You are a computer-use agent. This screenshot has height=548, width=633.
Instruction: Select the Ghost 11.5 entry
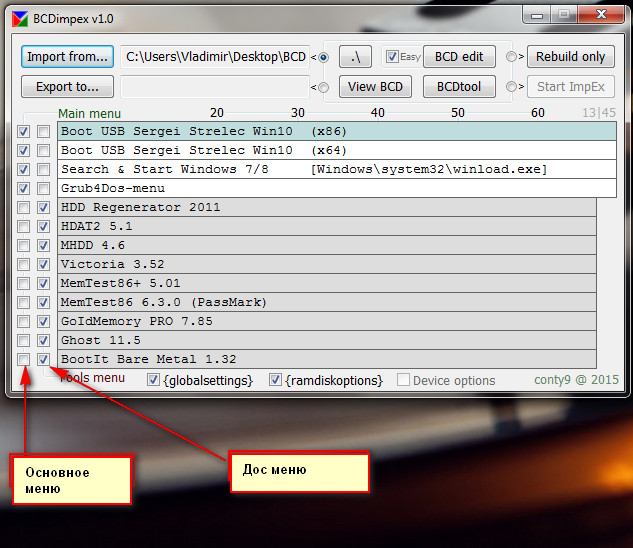[x=327, y=340]
